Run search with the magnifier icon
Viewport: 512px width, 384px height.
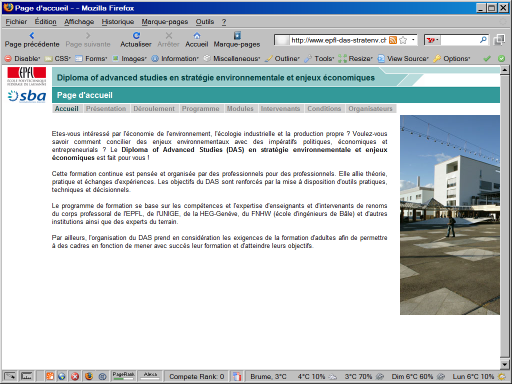[x=483, y=40]
